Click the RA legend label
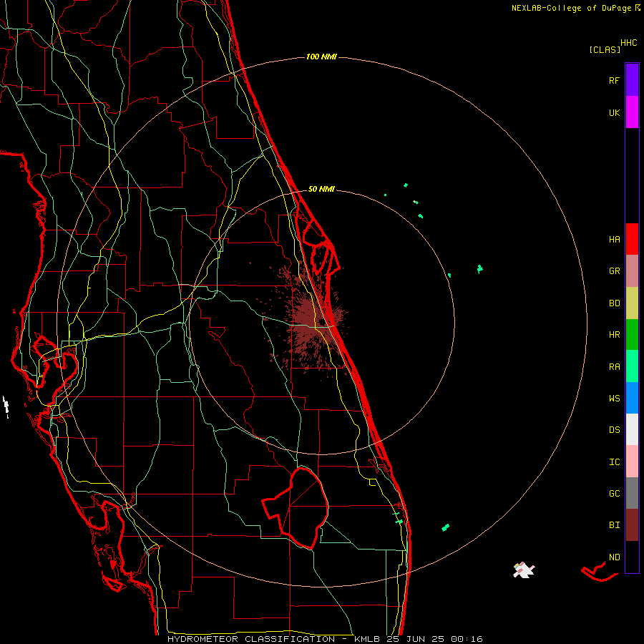The width and height of the screenshot is (644, 644). click(614, 367)
